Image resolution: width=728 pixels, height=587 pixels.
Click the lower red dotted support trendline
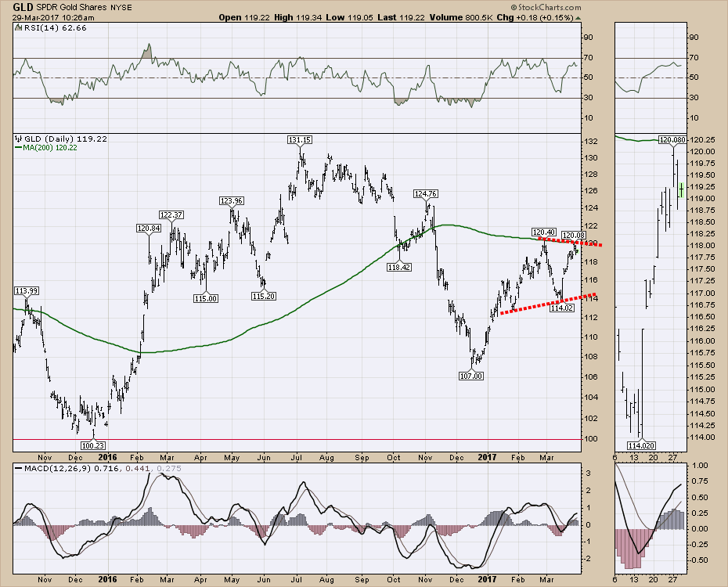click(x=548, y=304)
